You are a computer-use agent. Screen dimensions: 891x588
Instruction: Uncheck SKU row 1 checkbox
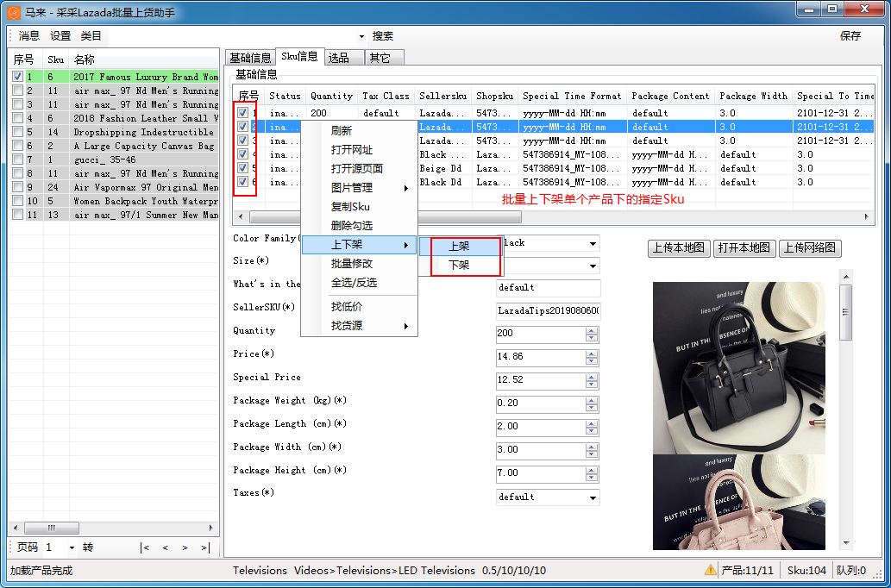coord(242,113)
